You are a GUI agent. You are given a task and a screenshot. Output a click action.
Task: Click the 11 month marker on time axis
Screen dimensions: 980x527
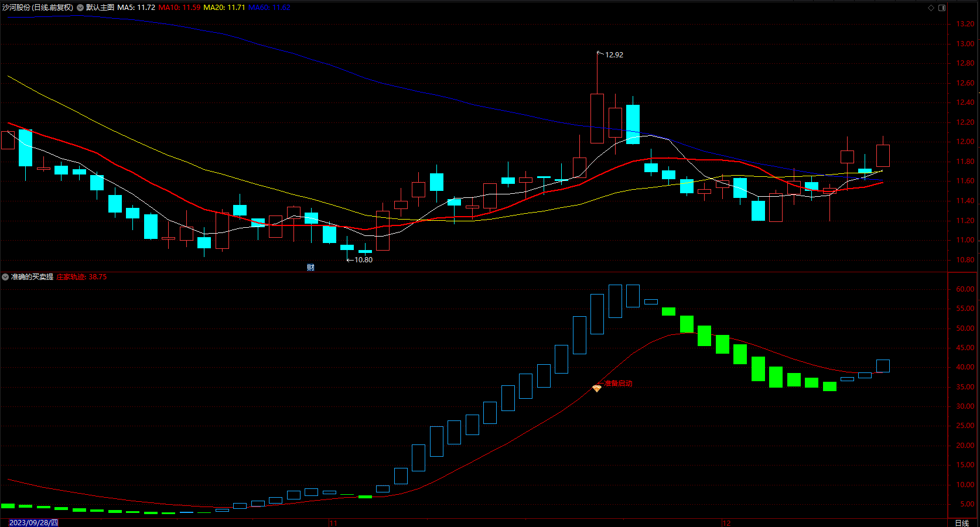click(333, 523)
